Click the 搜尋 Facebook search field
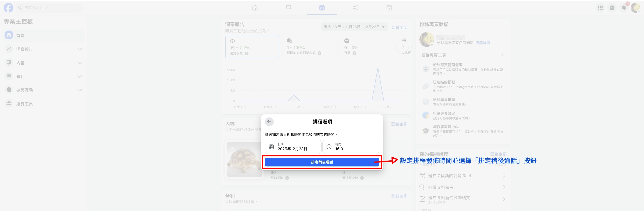The width and height of the screenshot is (644, 211). (50, 8)
